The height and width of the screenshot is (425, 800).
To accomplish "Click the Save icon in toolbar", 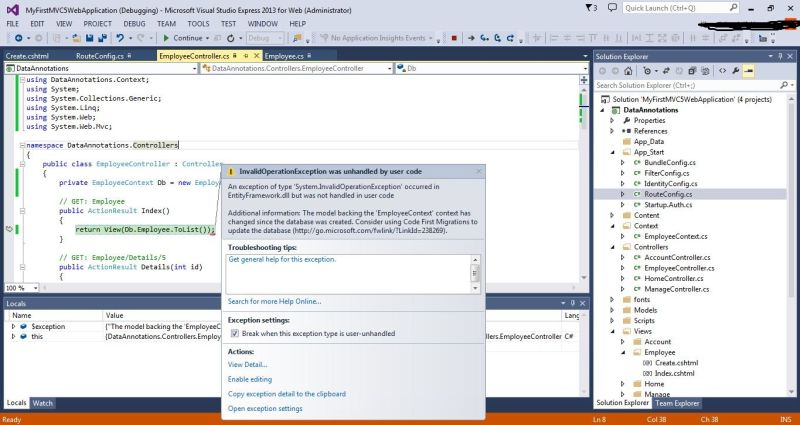I will 89,38.
